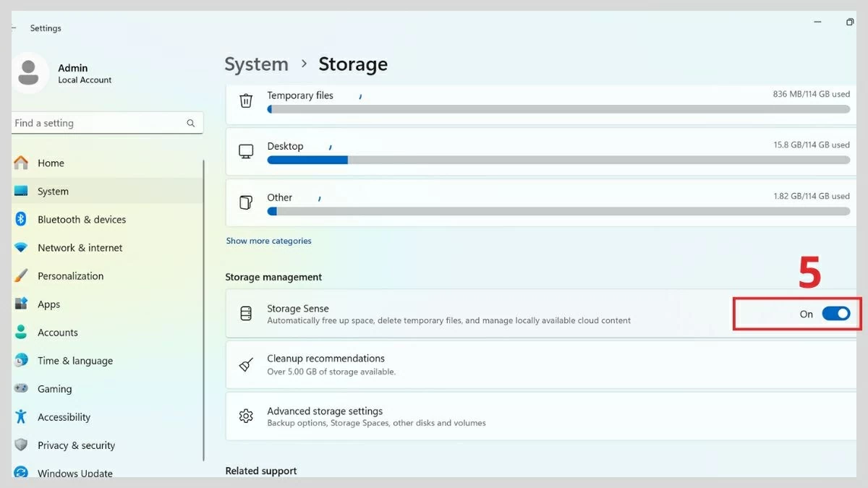Navigate back to System via breadcrumb
The image size is (868, 488).
coord(256,64)
